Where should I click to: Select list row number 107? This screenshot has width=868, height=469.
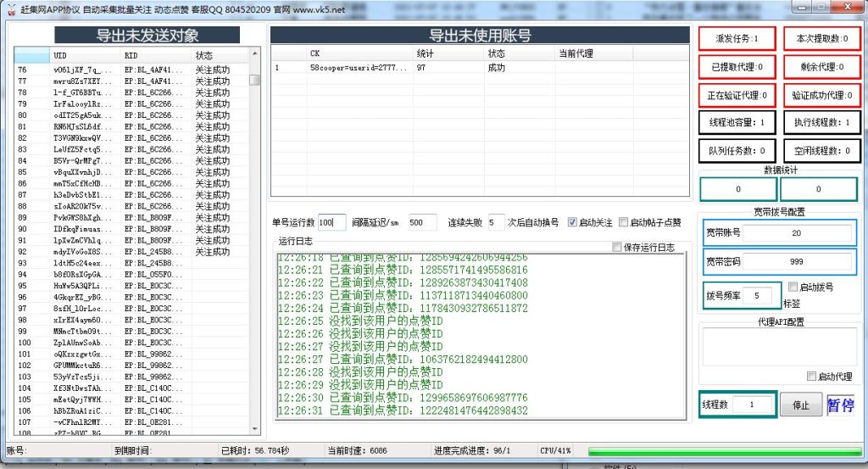coord(131,422)
